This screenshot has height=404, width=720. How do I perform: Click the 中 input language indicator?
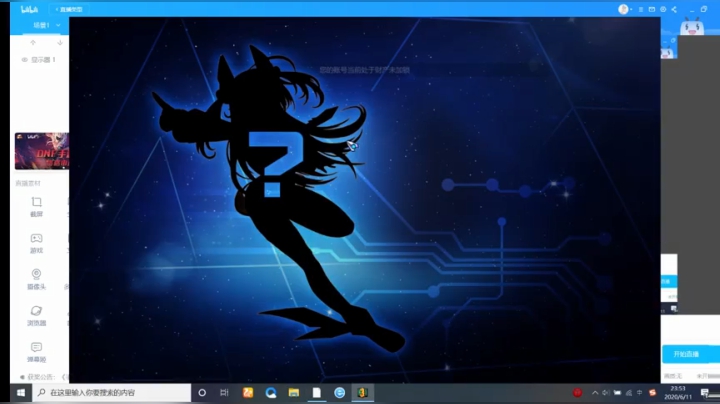(640, 393)
